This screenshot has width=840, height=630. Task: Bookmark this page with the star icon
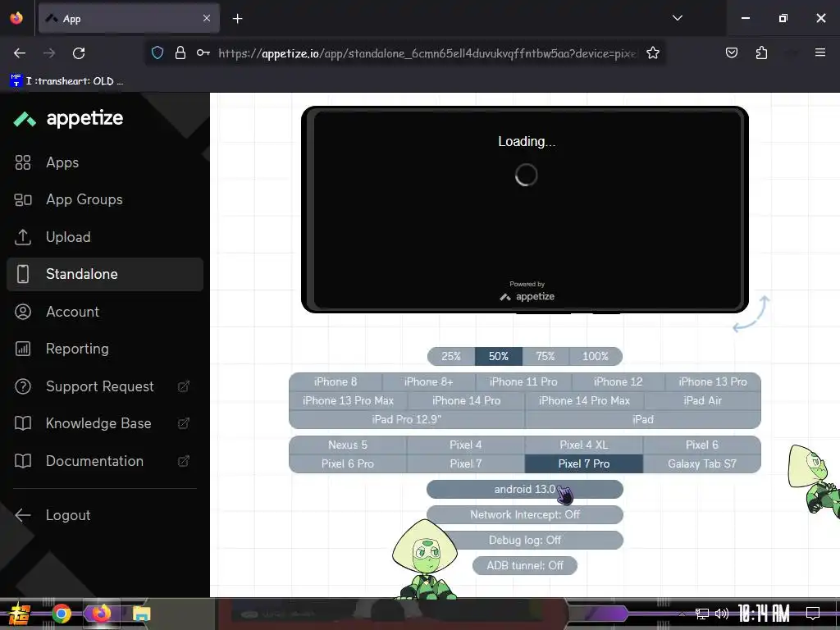(652, 53)
